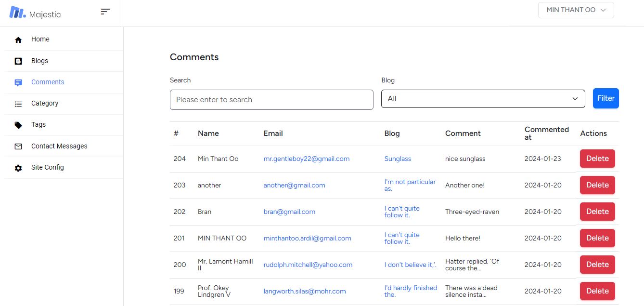The width and height of the screenshot is (644, 306).
Task: Click the Contact Messages envelope icon
Action: click(18, 146)
